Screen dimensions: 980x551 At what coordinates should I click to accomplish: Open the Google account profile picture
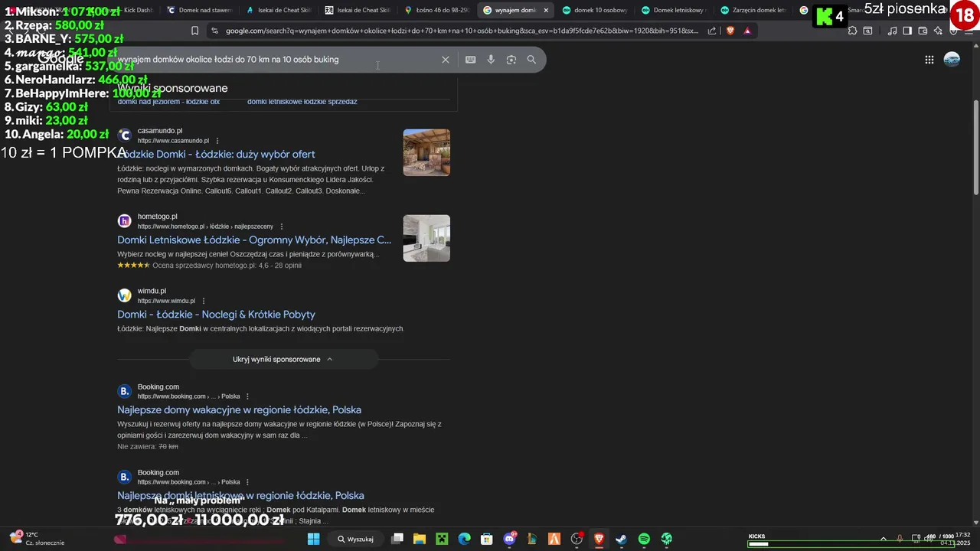tap(952, 60)
